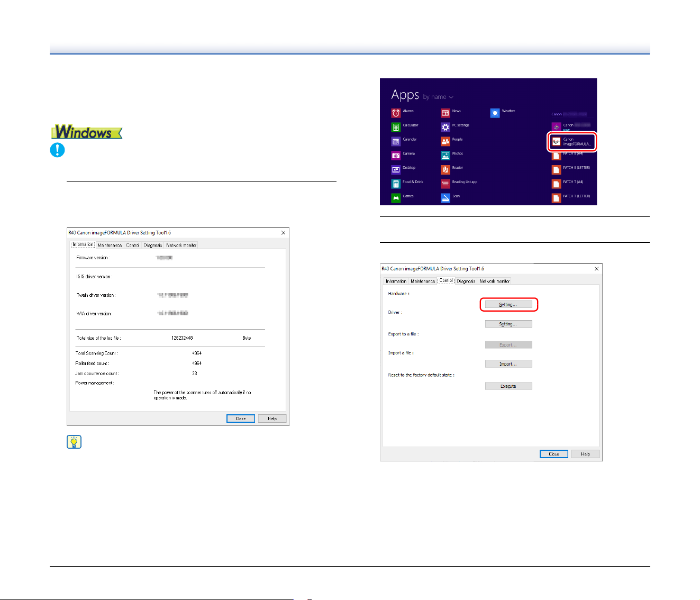Open the News app icon
The width and height of the screenshot is (700, 600).
click(x=446, y=113)
